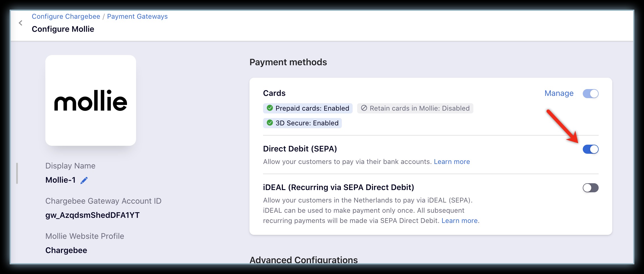Click the Mollie logo image
Image resolution: width=644 pixels, height=274 pixels.
90,100
